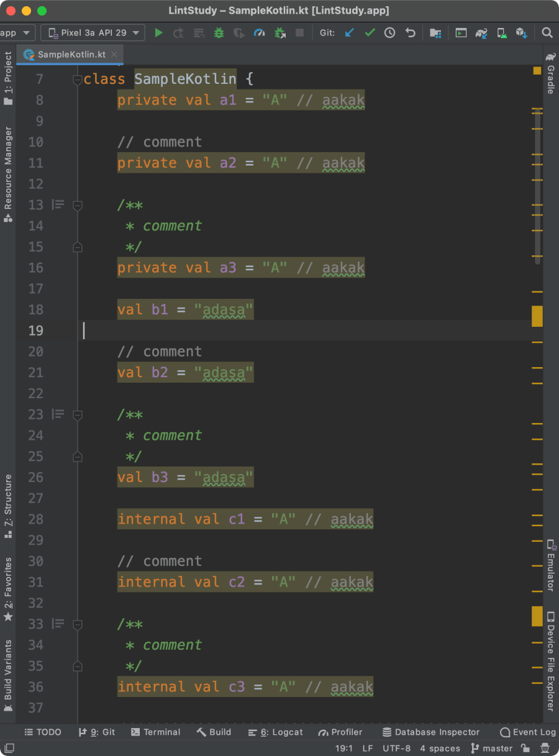Open the Logcat tool window

coord(275,732)
